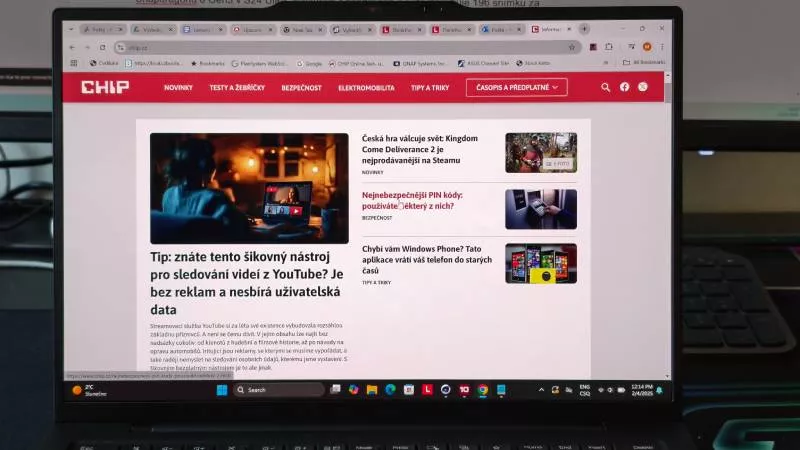Image resolution: width=800 pixels, height=450 pixels.
Task: Bookmark this page with the star icon
Action: (571, 47)
